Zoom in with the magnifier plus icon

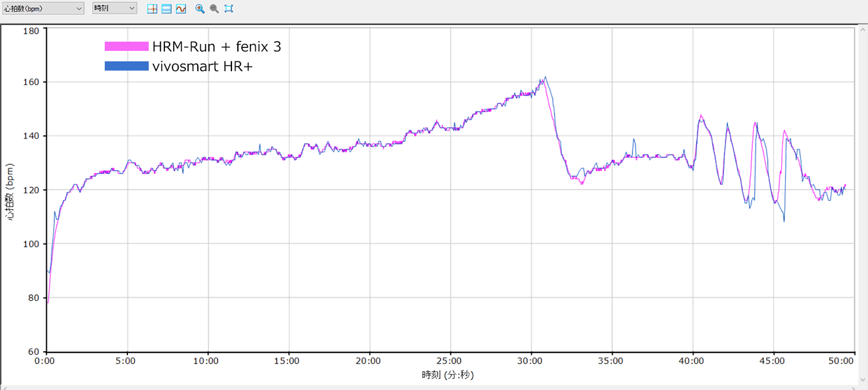coord(200,9)
